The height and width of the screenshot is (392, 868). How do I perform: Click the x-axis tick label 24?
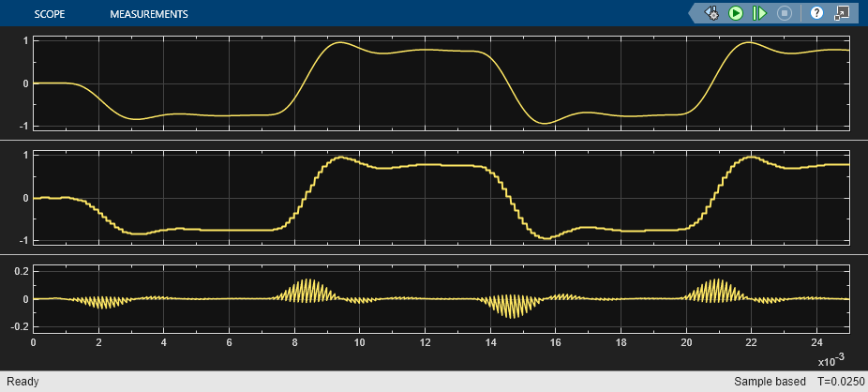click(816, 342)
